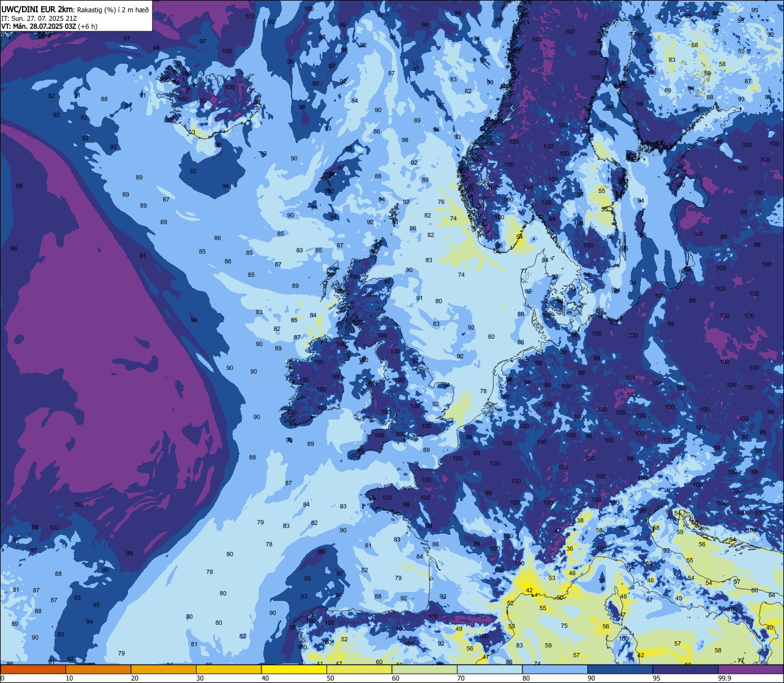Click the legend swatch between 60 and 70
Screen dimensions: 784x683
click(424, 670)
